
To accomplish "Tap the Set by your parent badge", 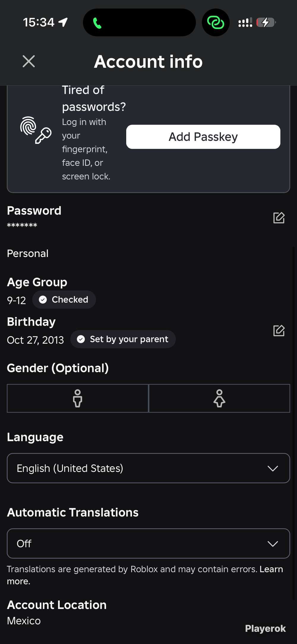I will [123, 339].
